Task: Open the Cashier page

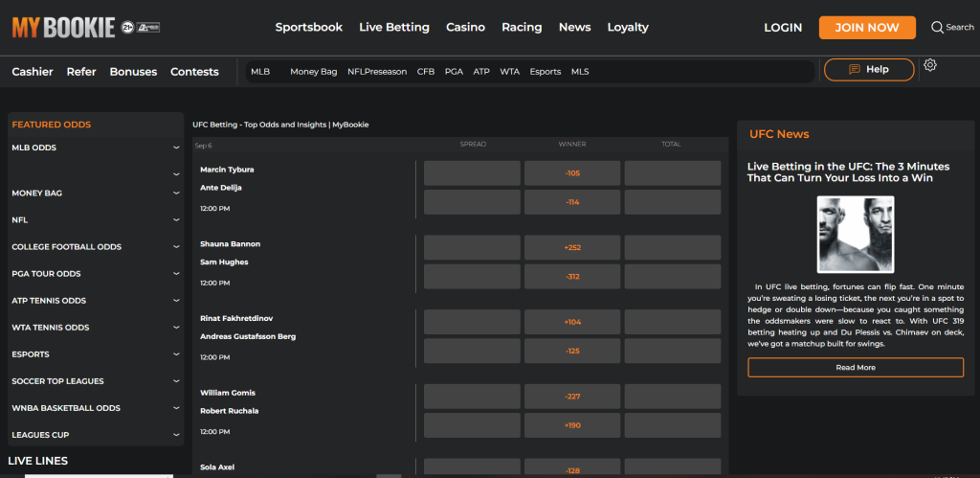Action: coord(33,72)
